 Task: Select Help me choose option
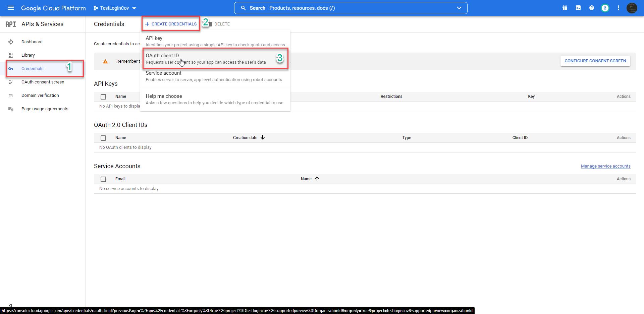pyautogui.click(x=215, y=99)
